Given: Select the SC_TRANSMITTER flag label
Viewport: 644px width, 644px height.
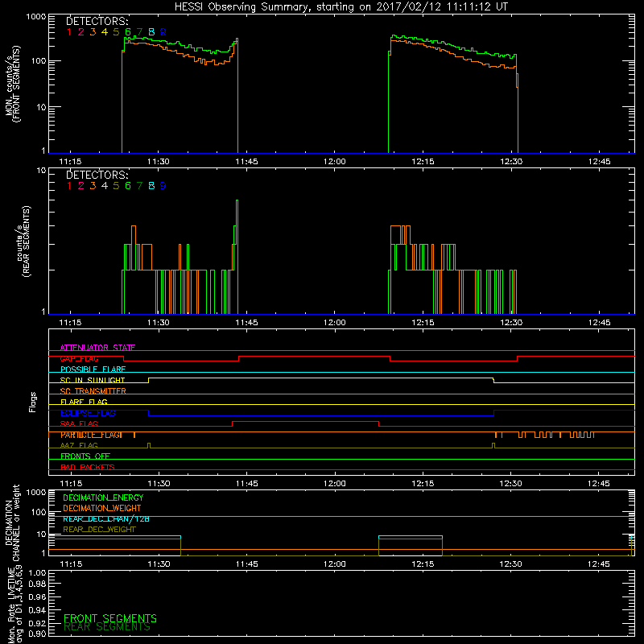Looking at the screenshot, I should (x=93, y=390).
